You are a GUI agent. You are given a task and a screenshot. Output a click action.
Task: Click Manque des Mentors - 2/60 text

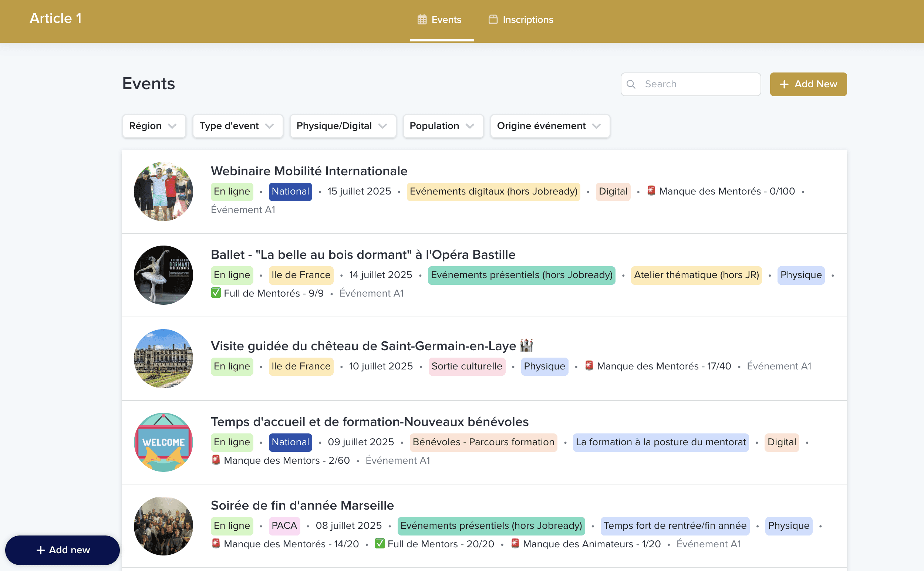tap(287, 461)
